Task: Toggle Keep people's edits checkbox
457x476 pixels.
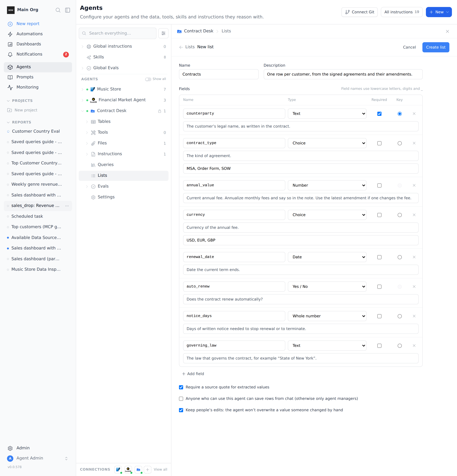Action: coord(181,410)
